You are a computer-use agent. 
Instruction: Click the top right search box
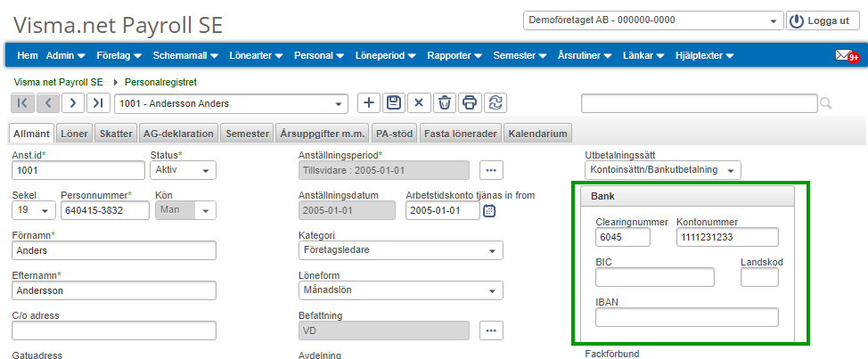point(700,103)
